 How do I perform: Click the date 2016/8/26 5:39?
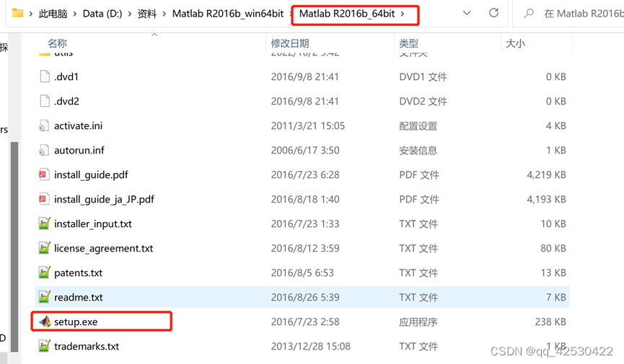pos(305,297)
